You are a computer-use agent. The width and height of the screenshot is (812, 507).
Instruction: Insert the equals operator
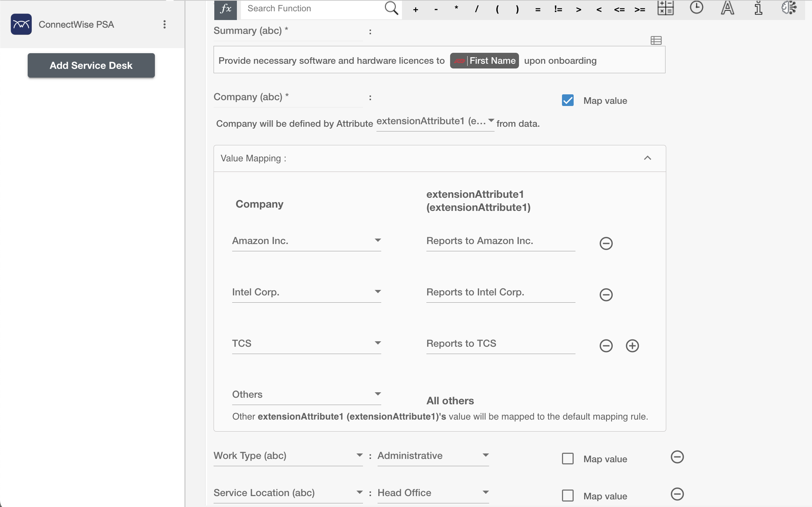[x=538, y=10]
